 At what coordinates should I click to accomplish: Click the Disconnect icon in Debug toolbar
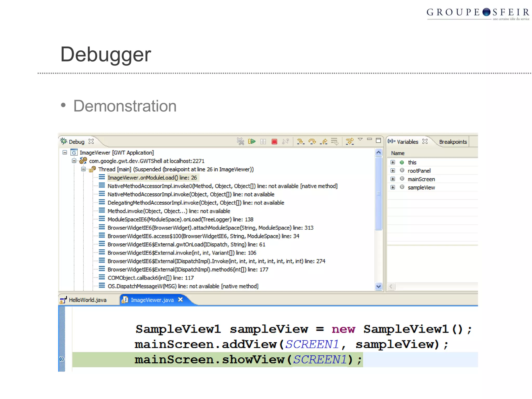point(285,142)
